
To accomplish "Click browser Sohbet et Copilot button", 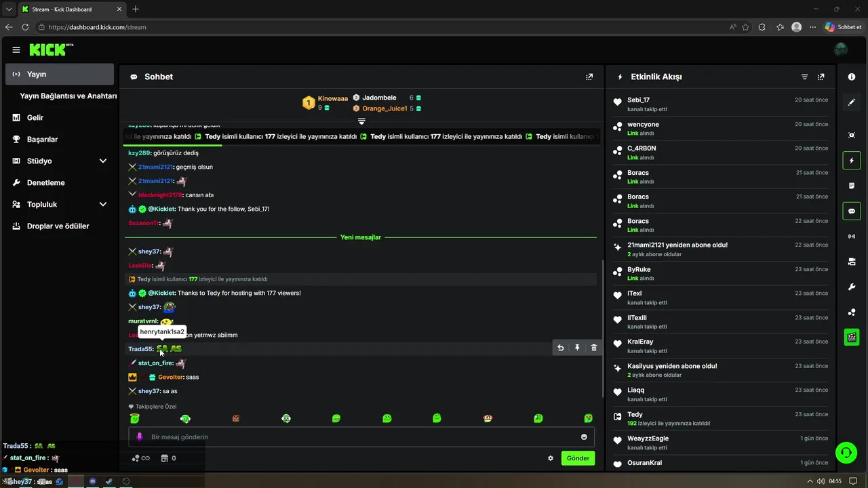I will coord(844,27).
